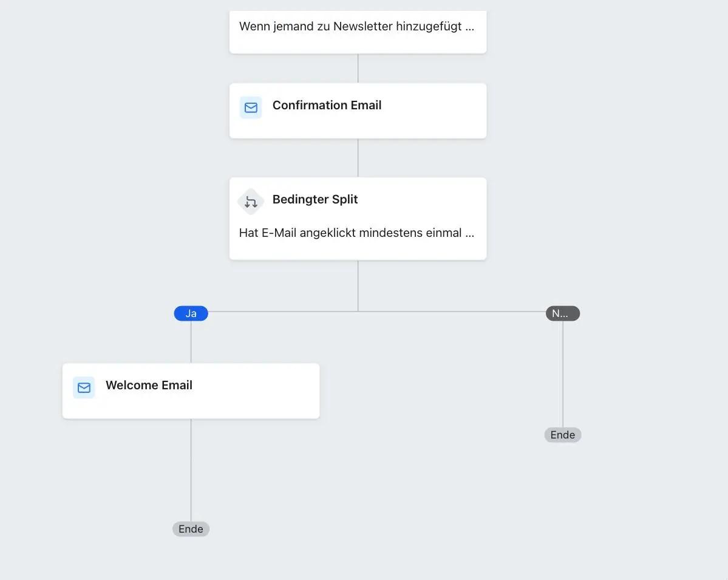Expand the split condition 'Hat E-Mail angeklickt' text
The width and height of the screenshot is (728, 580).
358,233
